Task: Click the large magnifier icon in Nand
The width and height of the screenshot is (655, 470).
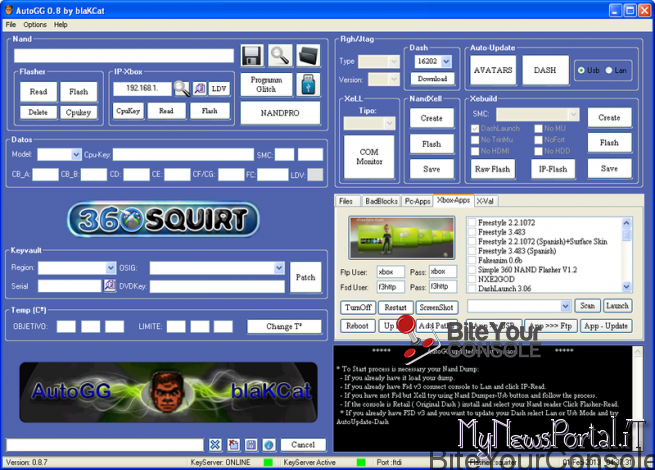Action: (x=279, y=56)
